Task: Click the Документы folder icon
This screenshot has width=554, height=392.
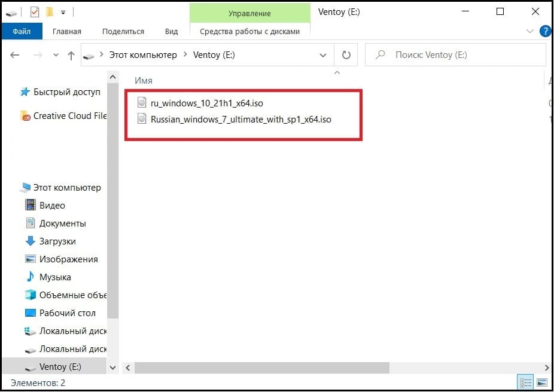Action: 31,223
